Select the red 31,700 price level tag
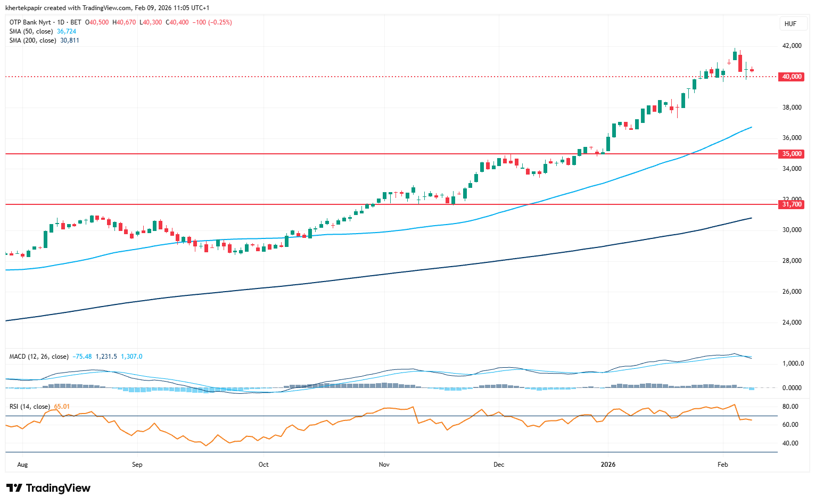The width and height of the screenshot is (815, 504). click(x=792, y=204)
